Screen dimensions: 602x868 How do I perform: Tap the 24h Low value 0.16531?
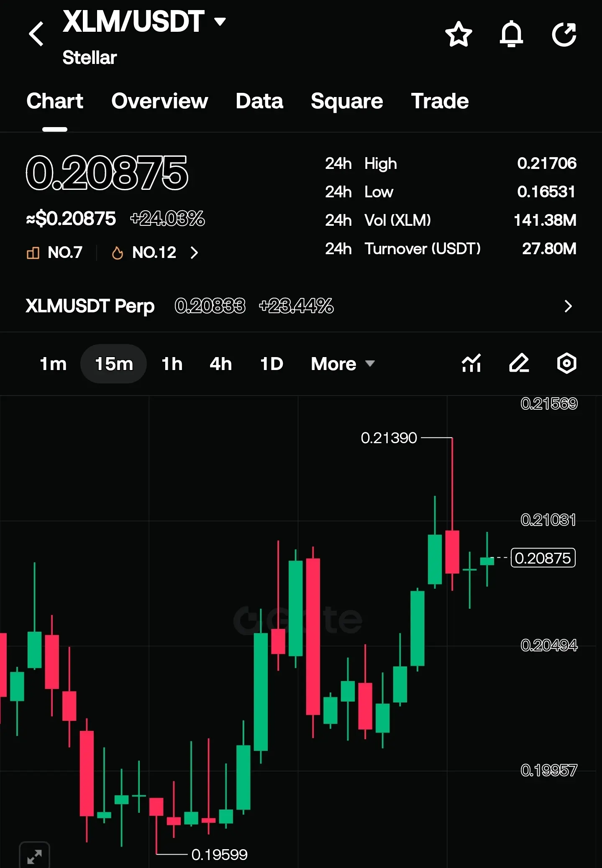coord(546,192)
